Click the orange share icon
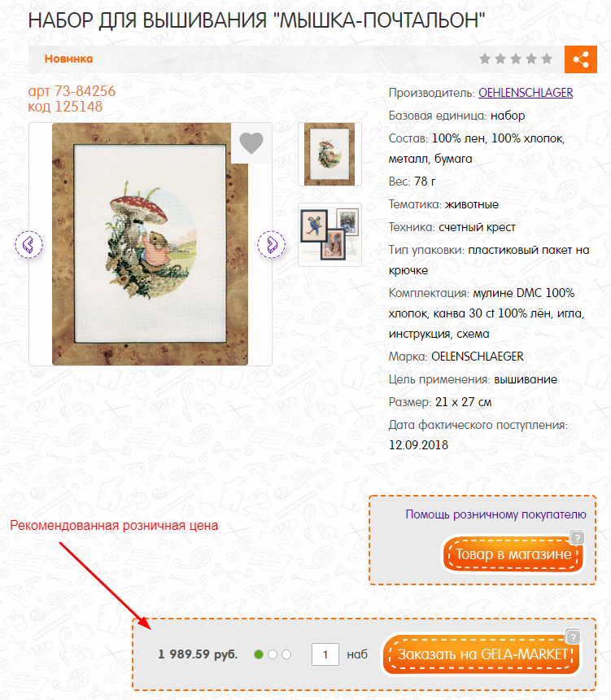Viewport: 611px width, 700px height. (x=581, y=59)
